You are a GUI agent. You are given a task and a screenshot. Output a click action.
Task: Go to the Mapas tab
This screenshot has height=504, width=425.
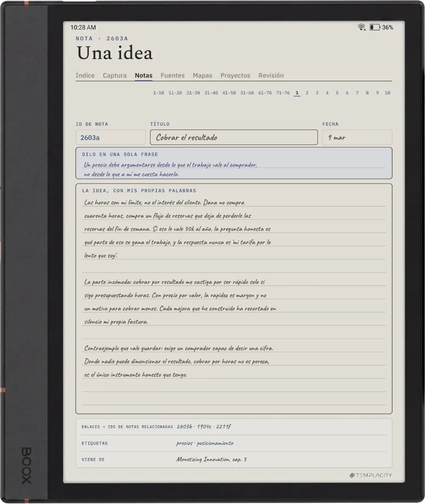pos(203,76)
